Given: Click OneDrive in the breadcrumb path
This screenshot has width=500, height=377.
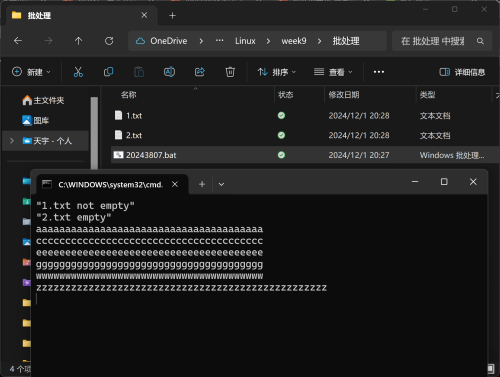Looking at the screenshot, I should (169, 41).
